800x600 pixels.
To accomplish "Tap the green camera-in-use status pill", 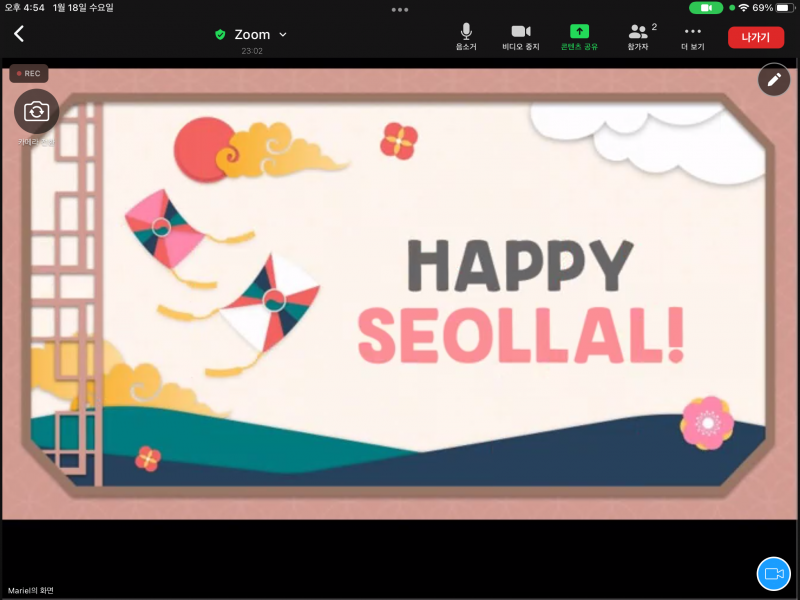I will coord(706,7).
